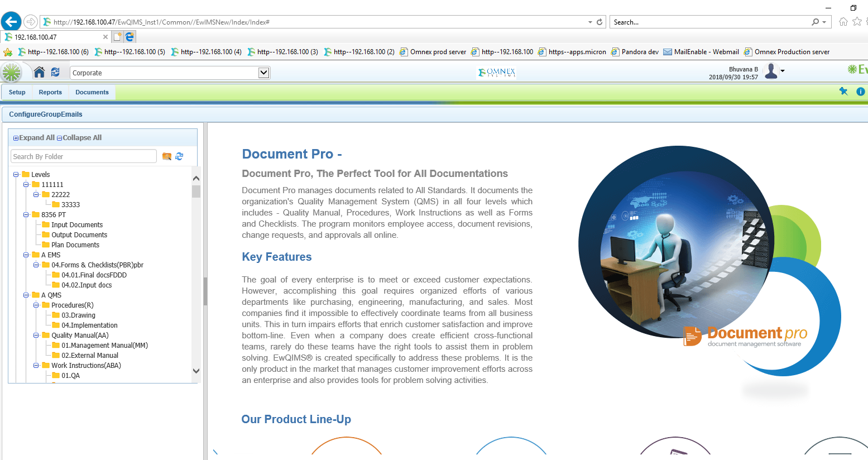This screenshot has height=460, width=868.
Task: Open a new browser tab
Action: 117,37
